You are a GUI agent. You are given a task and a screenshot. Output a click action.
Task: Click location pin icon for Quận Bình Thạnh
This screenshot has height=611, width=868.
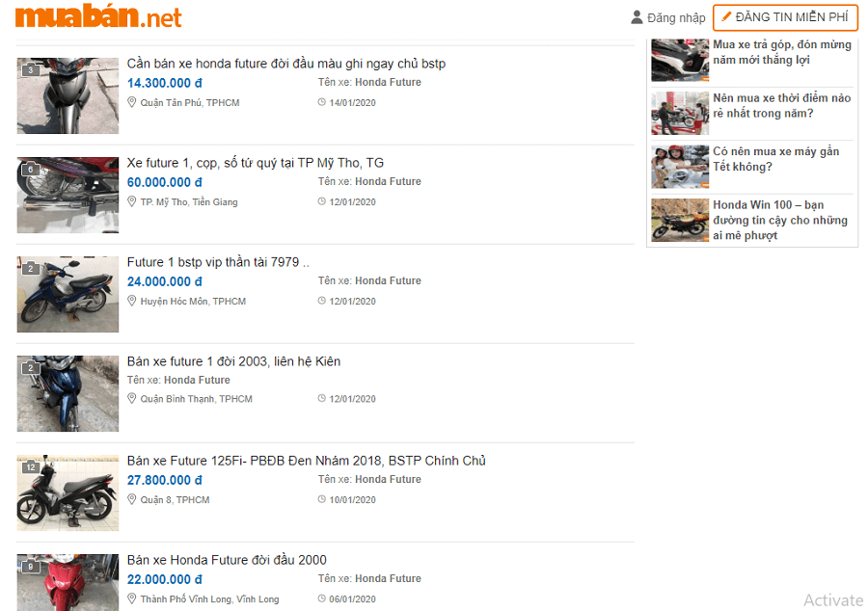click(x=132, y=399)
